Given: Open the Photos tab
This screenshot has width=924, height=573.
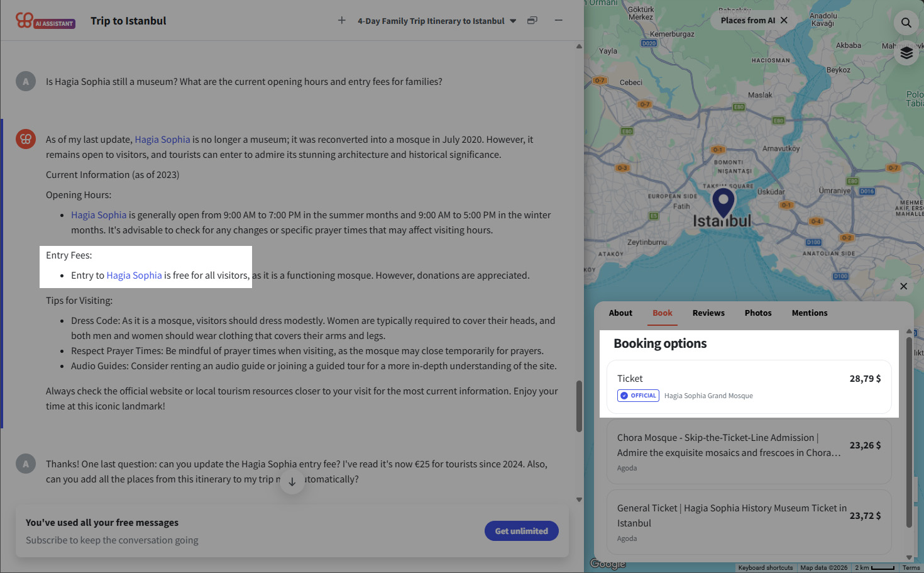Looking at the screenshot, I should pyautogui.click(x=757, y=313).
